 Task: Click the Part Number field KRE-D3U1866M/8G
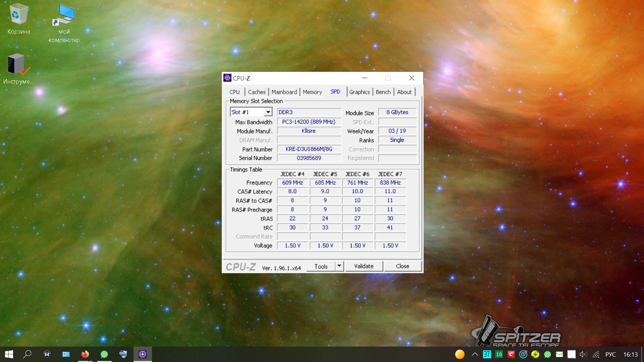coord(309,149)
